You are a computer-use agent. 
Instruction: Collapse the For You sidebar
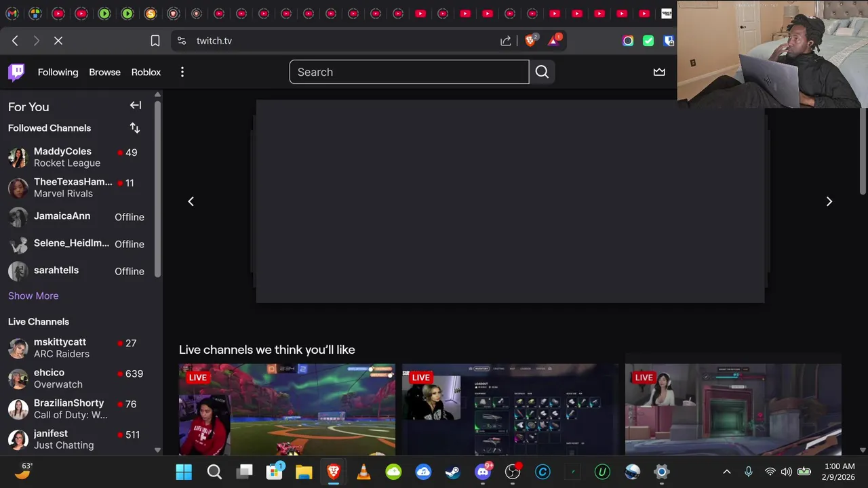pyautogui.click(x=136, y=105)
